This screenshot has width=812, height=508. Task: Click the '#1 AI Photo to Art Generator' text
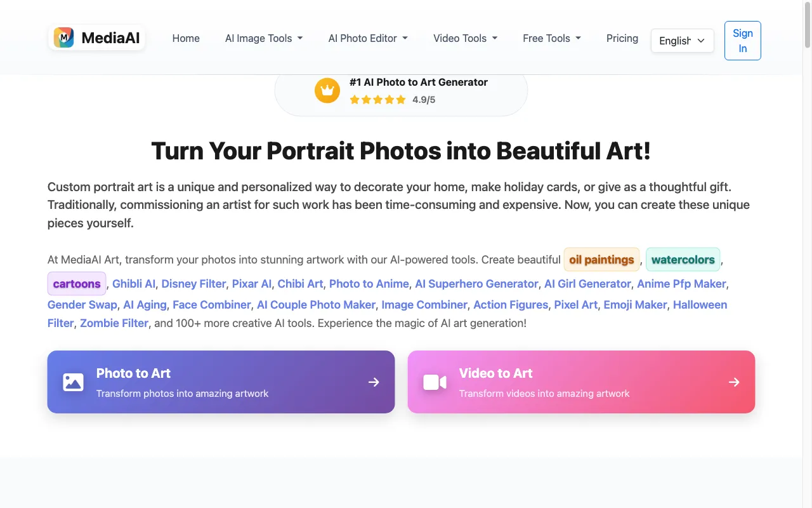tap(419, 82)
